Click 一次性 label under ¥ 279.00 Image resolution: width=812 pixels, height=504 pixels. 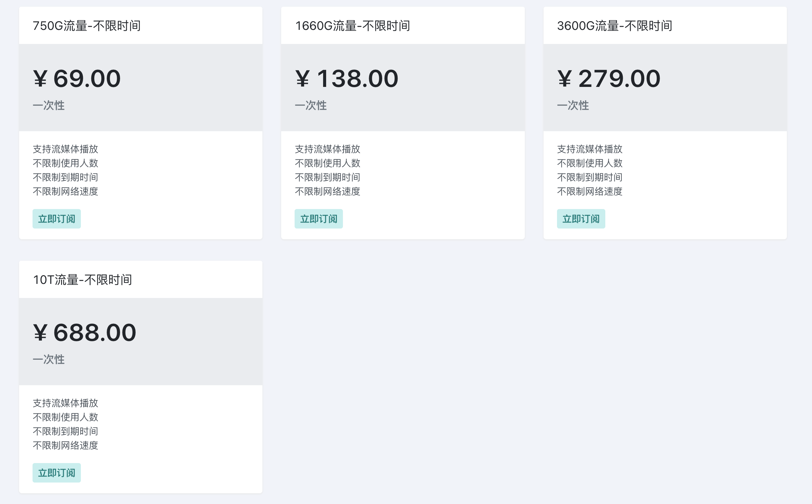pyautogui.click(x=573, y=105)
